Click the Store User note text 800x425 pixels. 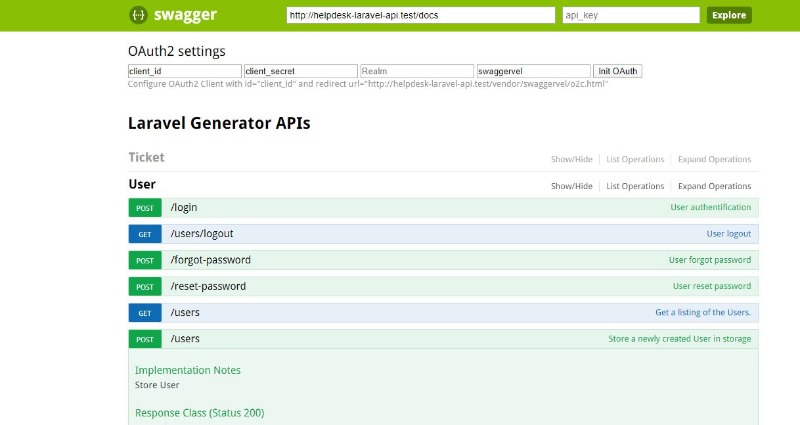157,385
